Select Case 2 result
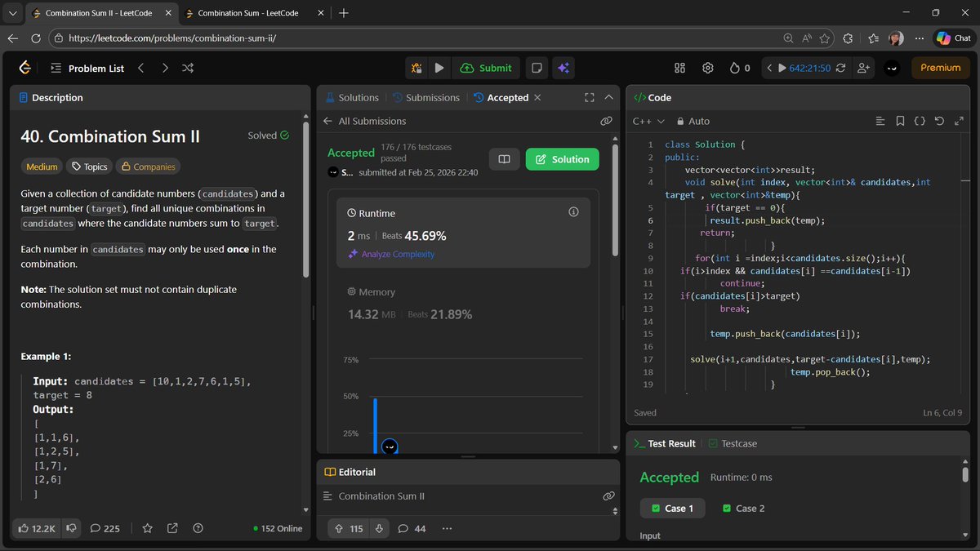 [744, 508]
